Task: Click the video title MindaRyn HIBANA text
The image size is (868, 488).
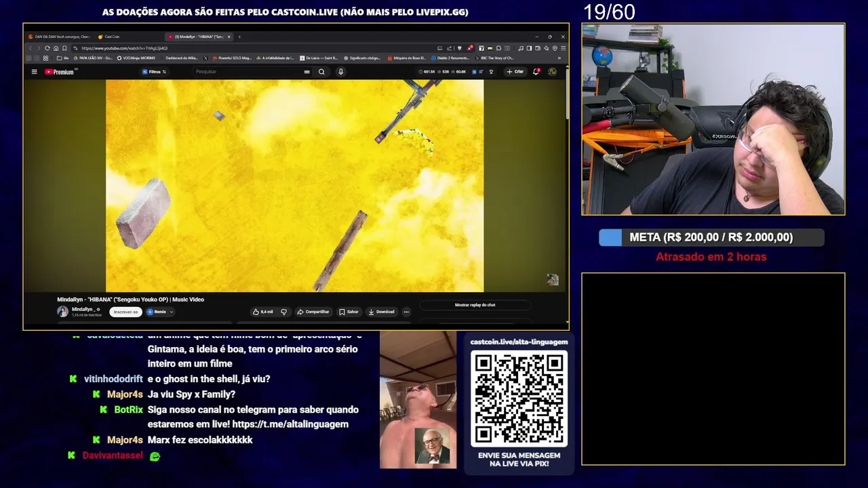Action: tap(130, 300)
